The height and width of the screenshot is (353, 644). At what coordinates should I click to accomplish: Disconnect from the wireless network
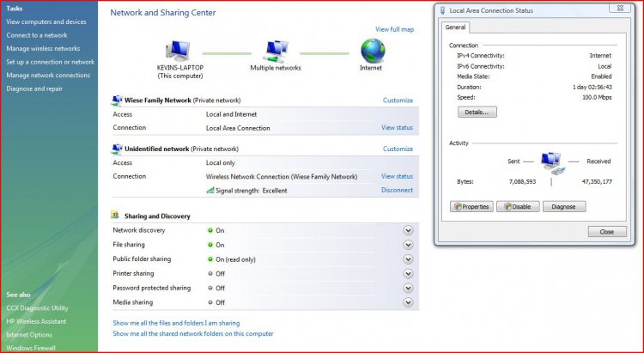(x=397, y=191)
